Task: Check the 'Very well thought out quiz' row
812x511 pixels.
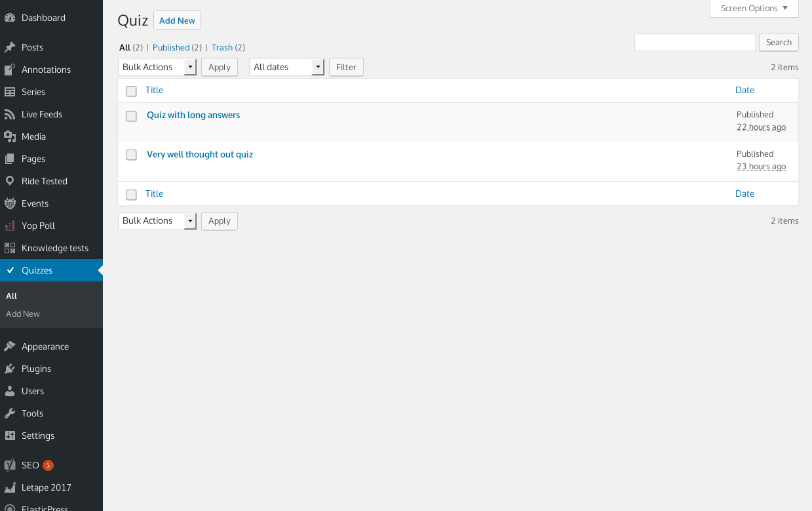Action: 131,155
